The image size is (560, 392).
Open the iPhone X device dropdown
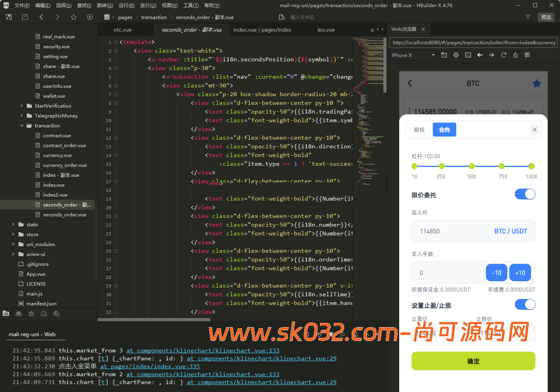coord(413,55)
